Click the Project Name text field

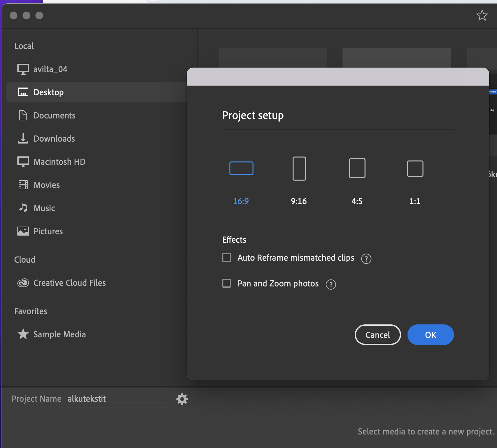[117, 399]
